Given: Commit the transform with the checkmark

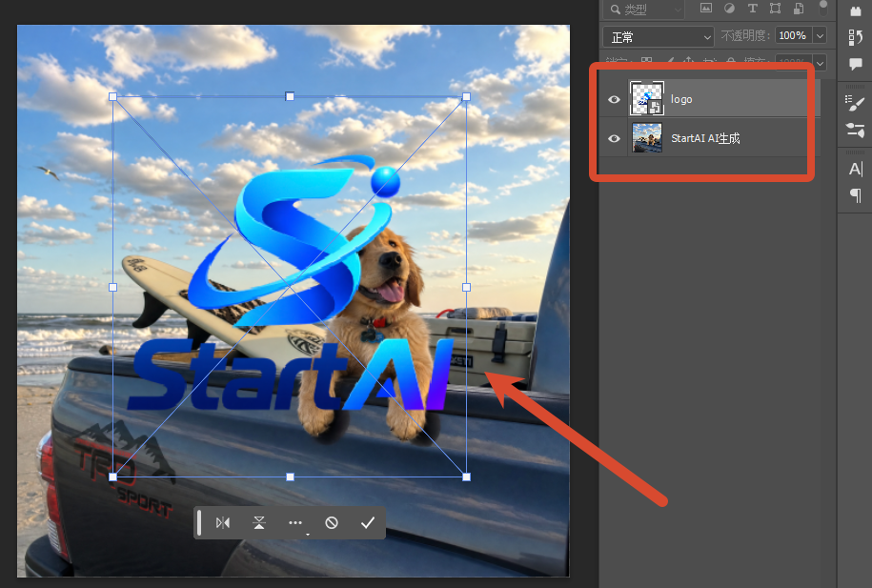Looking at the screenshot, I should tap(368, 523).
